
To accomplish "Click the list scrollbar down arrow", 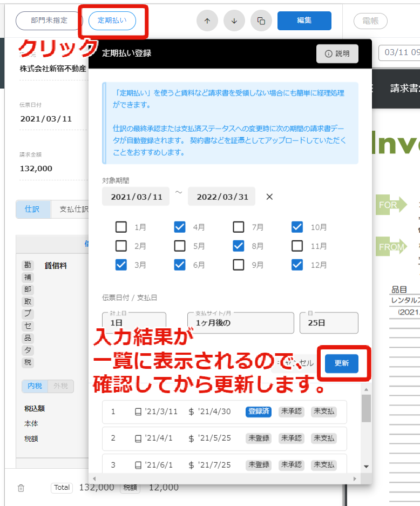I will click(366, 467).
